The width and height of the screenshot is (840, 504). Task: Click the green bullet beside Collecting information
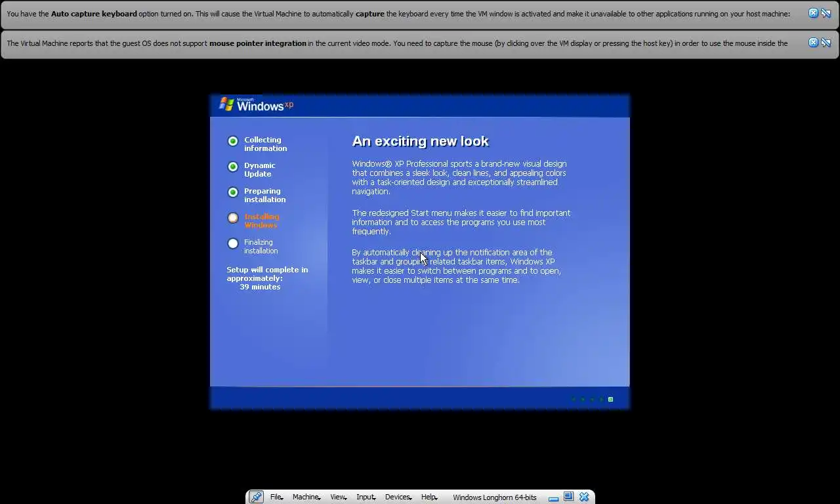click(x=232, y=141)
